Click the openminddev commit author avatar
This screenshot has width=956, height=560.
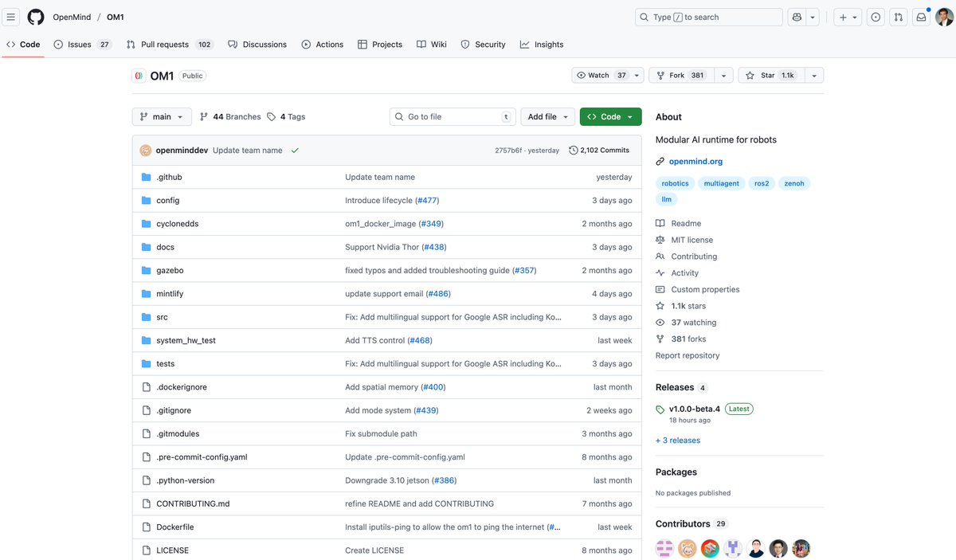146,150
